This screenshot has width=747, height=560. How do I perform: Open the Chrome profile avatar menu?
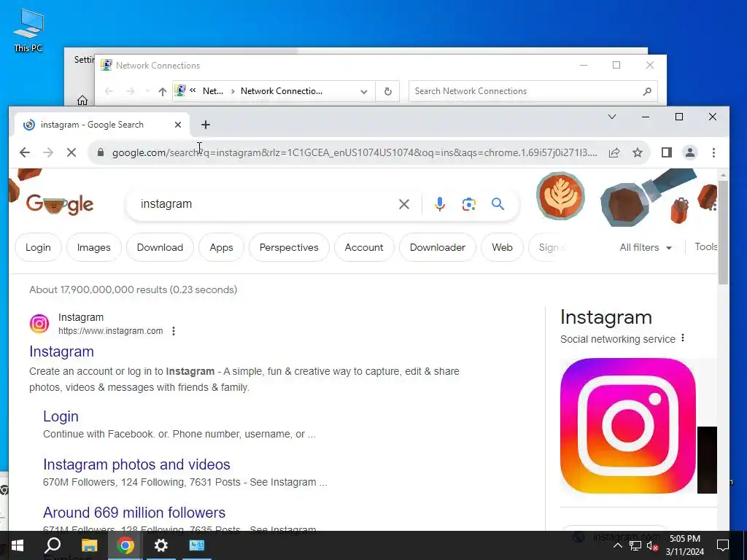tap(690, 152)
